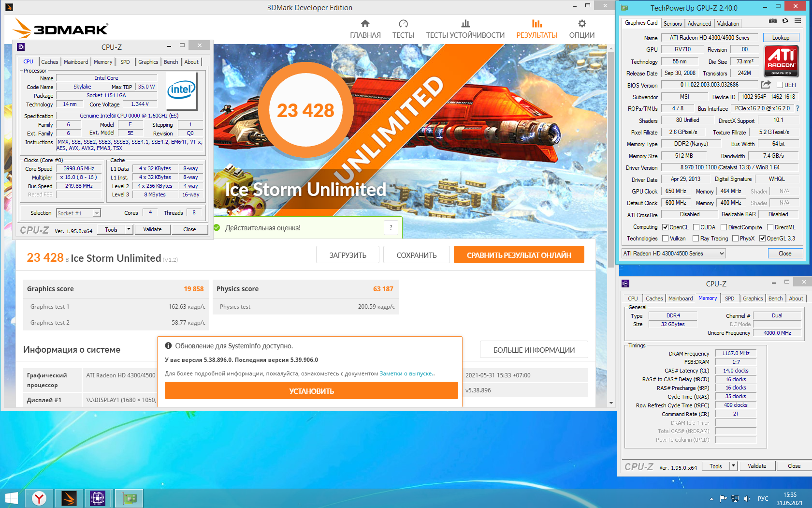Click the ATI Radeon logo in GPU-Z
The image size is (812, 508).
point(781,61)
